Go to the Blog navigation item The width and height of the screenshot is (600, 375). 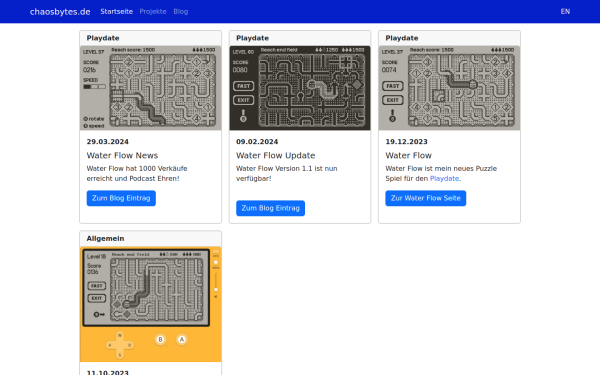tap(181, 11)
